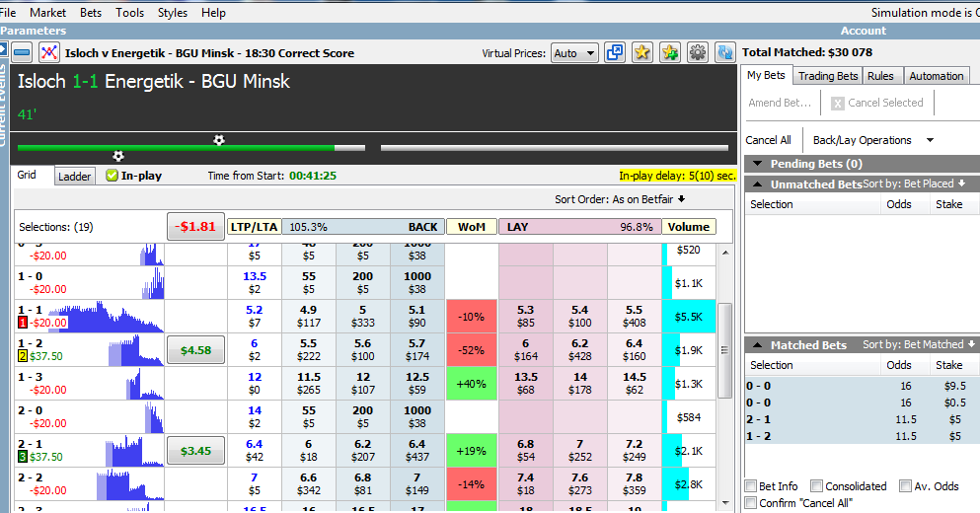Open the Styles menu
980x513 pixels.
coord(173,13)
